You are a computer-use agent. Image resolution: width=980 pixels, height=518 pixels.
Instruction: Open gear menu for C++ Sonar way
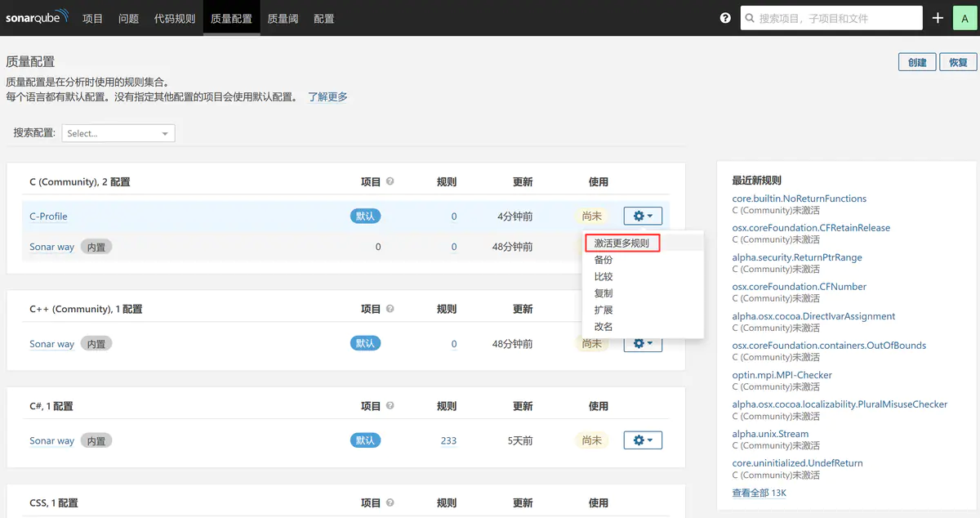click(643, 345)
